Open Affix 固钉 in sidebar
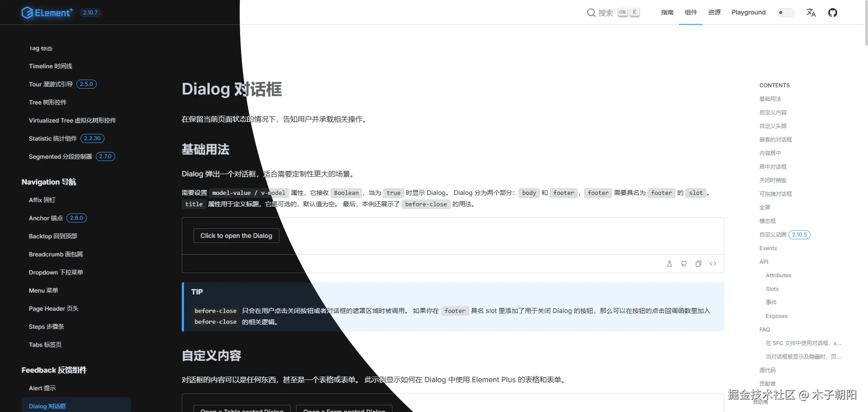 pos(42,200)
